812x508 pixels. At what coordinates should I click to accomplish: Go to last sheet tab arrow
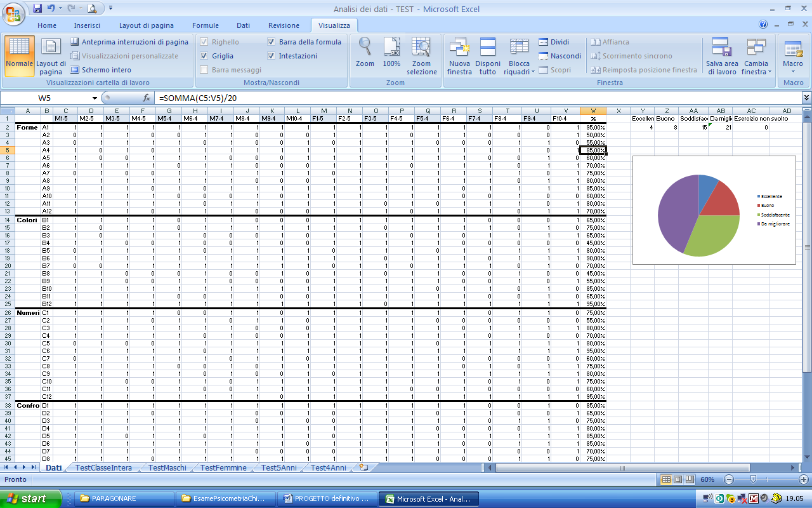[x=34, y=467]
